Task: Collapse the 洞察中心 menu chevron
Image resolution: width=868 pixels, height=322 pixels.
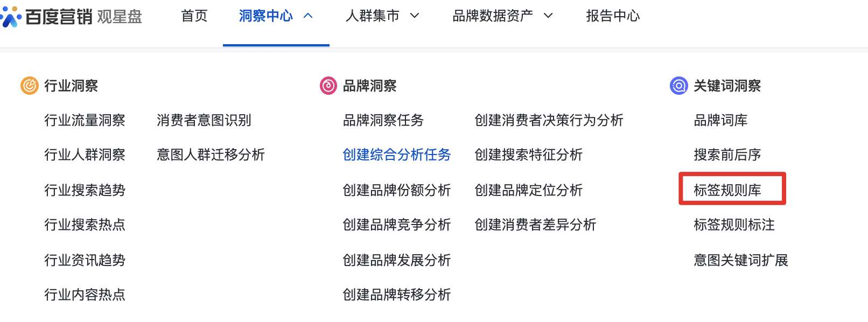Action: pyautogui.click(x=308, y=16)
